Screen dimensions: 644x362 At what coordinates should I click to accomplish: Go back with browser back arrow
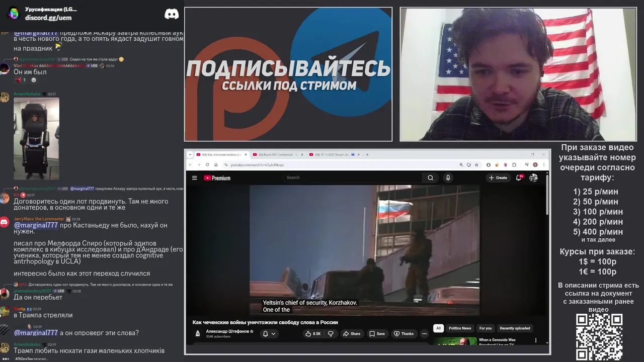click(x=190, y=165)
